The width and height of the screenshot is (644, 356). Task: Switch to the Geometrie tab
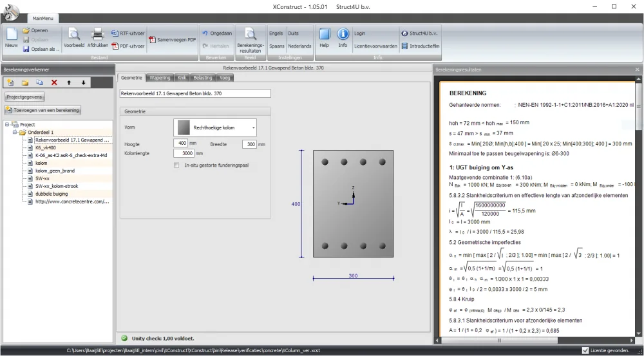tap(131, 78)
